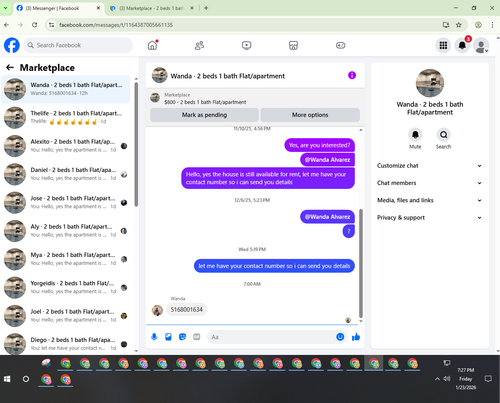Screen dimensions: 500x403
Task: Open the Friends icon in top navigation
Action: (x=199, y=45)
